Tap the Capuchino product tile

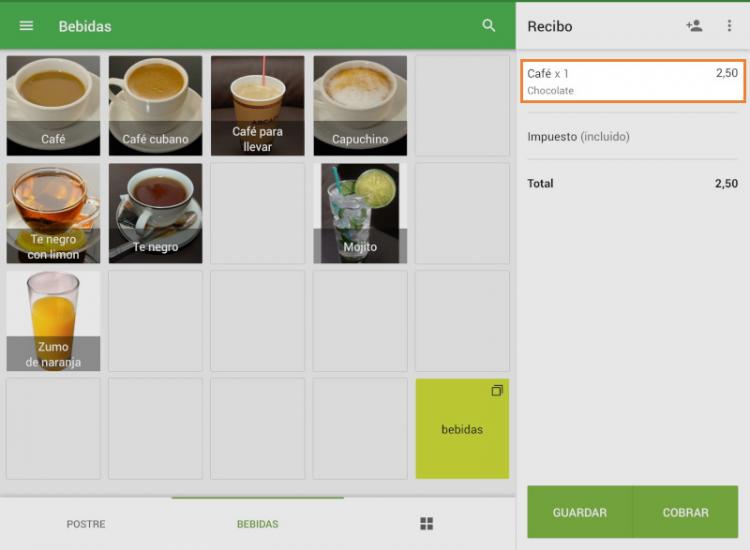(360, 105)
